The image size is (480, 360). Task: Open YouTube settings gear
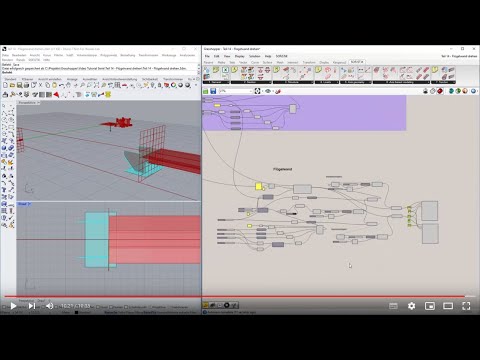(x=412, y=306)
